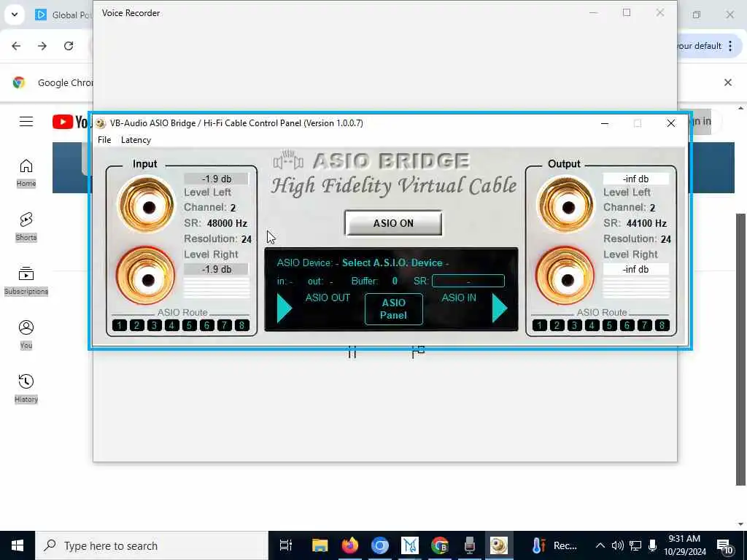Dismiss the Google Chrome default browser bar

[728, 82]
